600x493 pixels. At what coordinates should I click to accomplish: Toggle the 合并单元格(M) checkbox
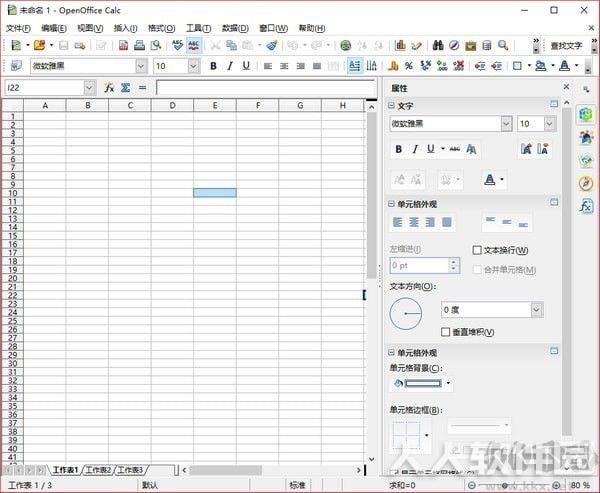point(477,270)
